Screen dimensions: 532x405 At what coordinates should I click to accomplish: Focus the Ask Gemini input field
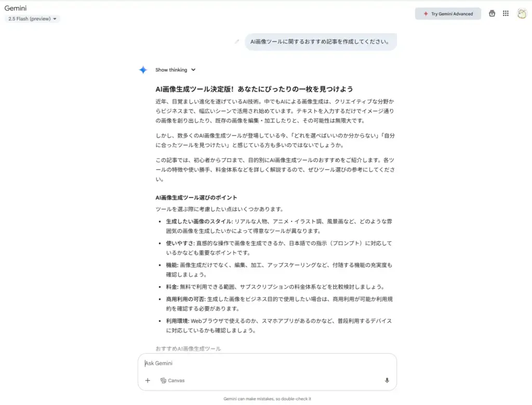click(x=267, y=363)
